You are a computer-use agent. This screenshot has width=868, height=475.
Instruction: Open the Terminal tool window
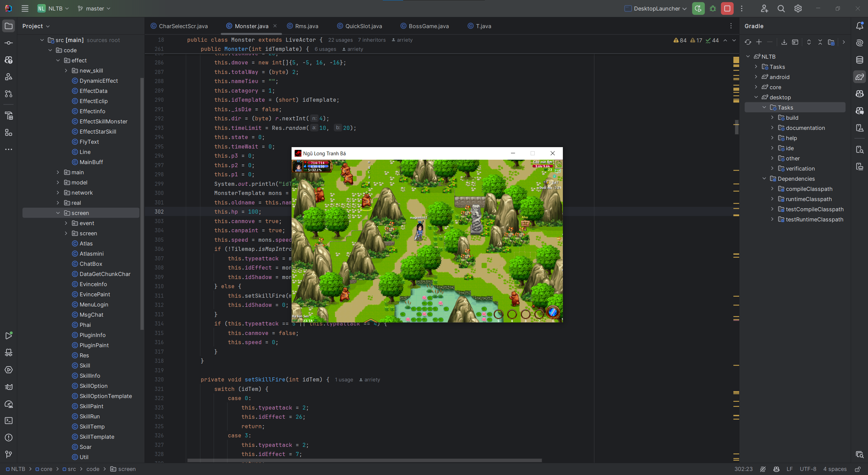[x=9, y=420]
